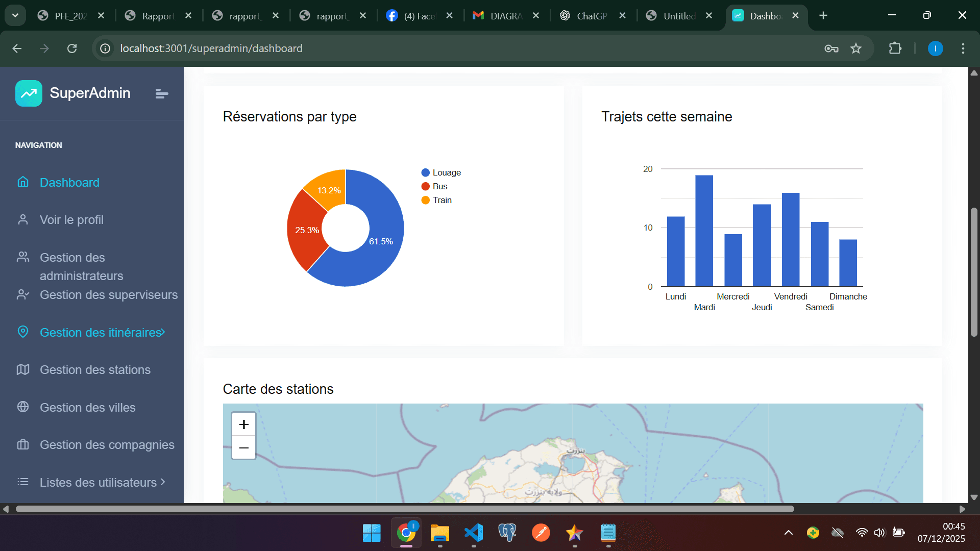Go back with the browser back arrow
Image resolution: width=980 pixels, height=551 pixels.
click(17, 48)
